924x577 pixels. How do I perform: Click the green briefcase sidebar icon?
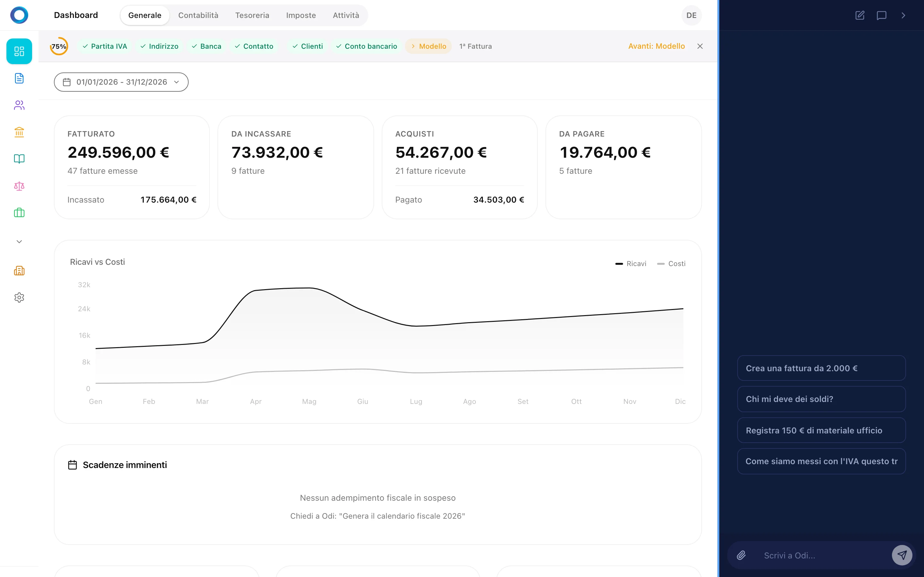(x=19, y=213)
